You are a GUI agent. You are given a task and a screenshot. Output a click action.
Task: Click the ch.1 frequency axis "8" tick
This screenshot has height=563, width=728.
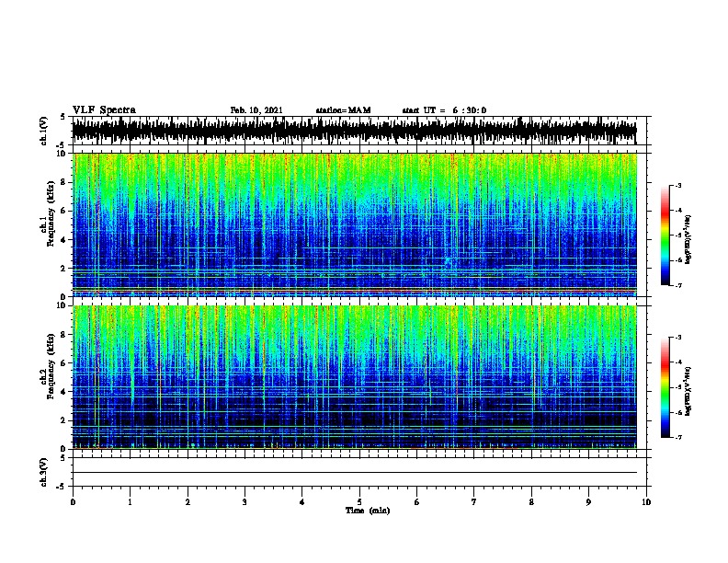click(x=64, y=182)
